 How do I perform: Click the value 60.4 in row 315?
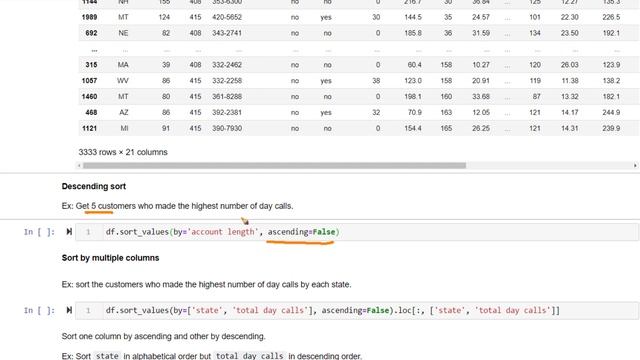(x=415, y=65)
